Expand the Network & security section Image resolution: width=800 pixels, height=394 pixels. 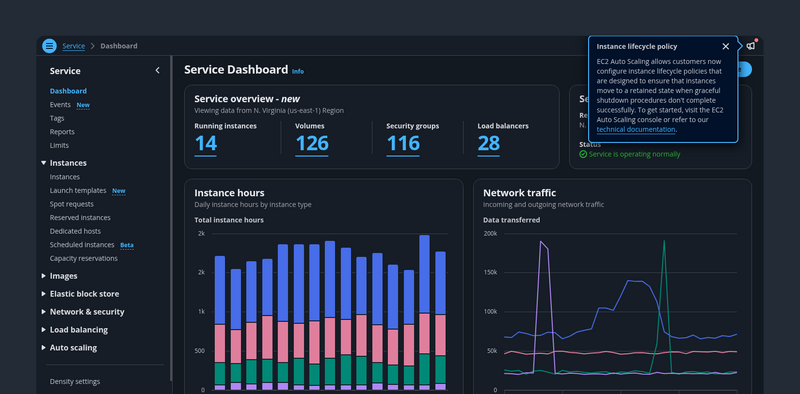tap(43, 311)
